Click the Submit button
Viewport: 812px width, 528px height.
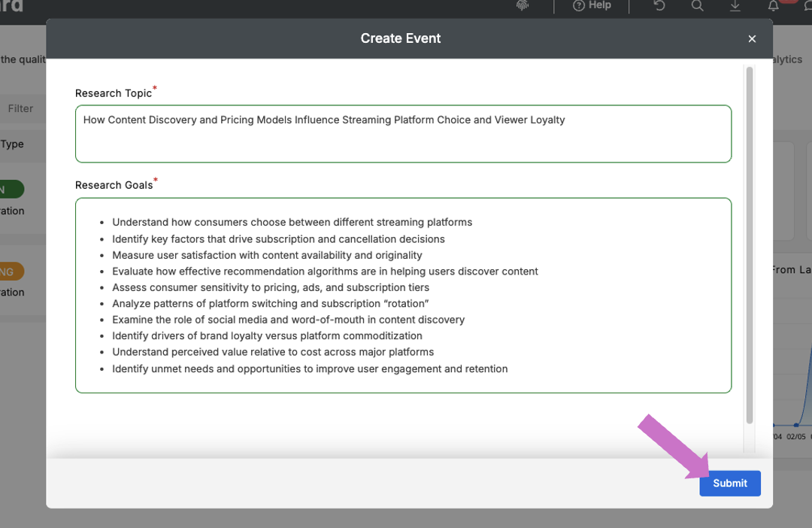click(729, 484)
